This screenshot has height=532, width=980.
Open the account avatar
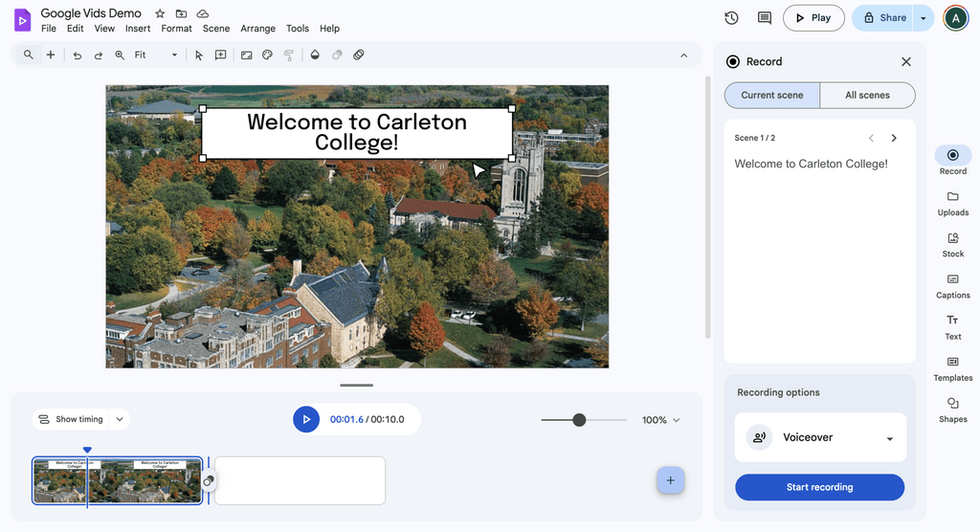click(x=956, y=18)
